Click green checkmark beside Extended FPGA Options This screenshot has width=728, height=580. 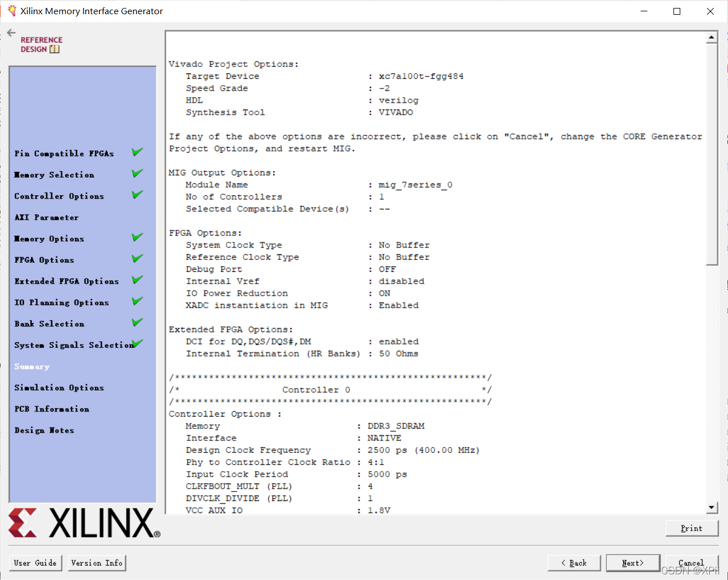[137, 280]
